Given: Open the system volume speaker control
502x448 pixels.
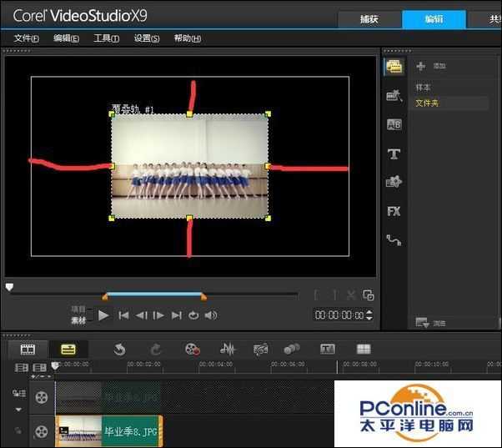Looking at the screenshot, I should point(211,315).
